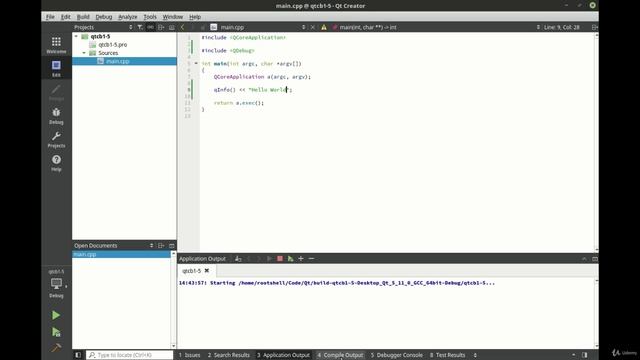Close the qtcb1-5 output tab
This screenshot has width=640, height=360.
[207, 270]
